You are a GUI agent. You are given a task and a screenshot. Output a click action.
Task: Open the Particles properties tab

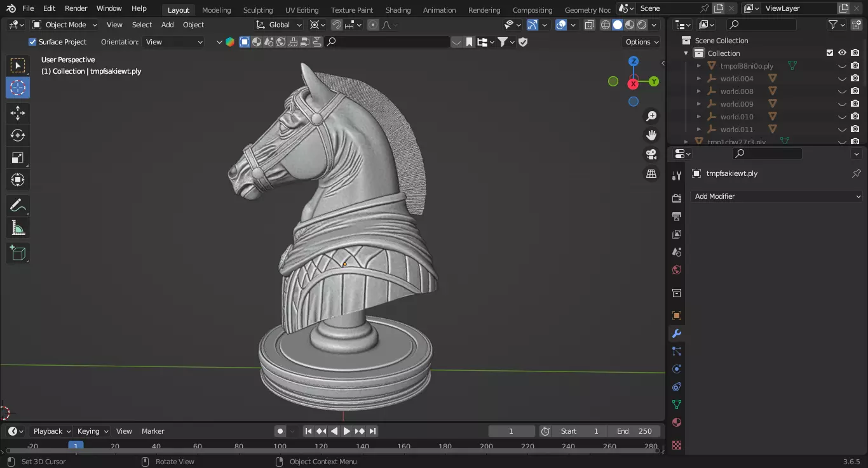677,351
